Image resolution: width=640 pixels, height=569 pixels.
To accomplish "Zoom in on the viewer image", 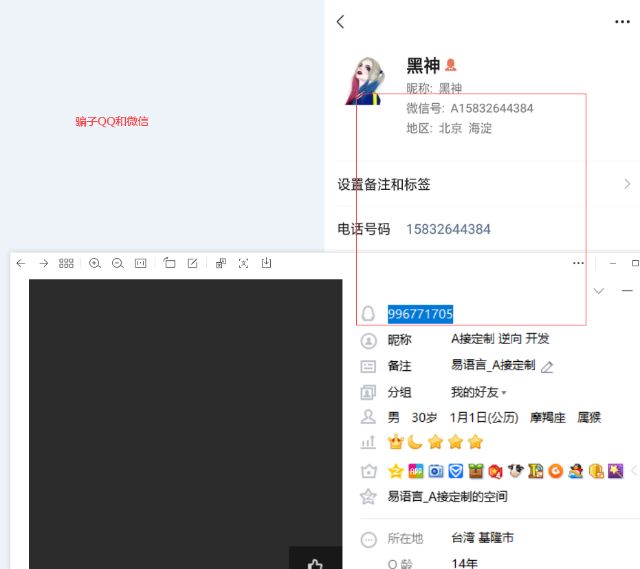I will (x=95, y=263).
